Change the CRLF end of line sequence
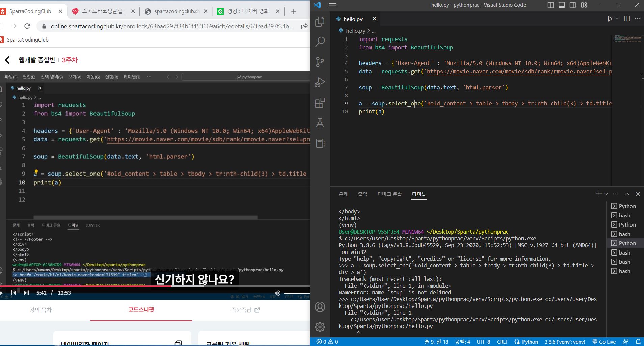This screenshot has height=346, width=644. (502, 342)
